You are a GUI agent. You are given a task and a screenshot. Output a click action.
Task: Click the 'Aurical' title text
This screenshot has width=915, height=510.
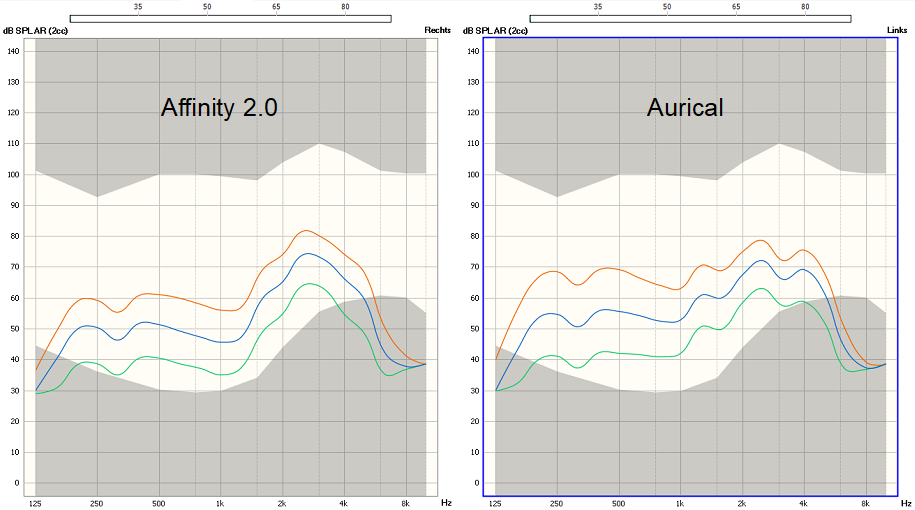tap(685, 108)
